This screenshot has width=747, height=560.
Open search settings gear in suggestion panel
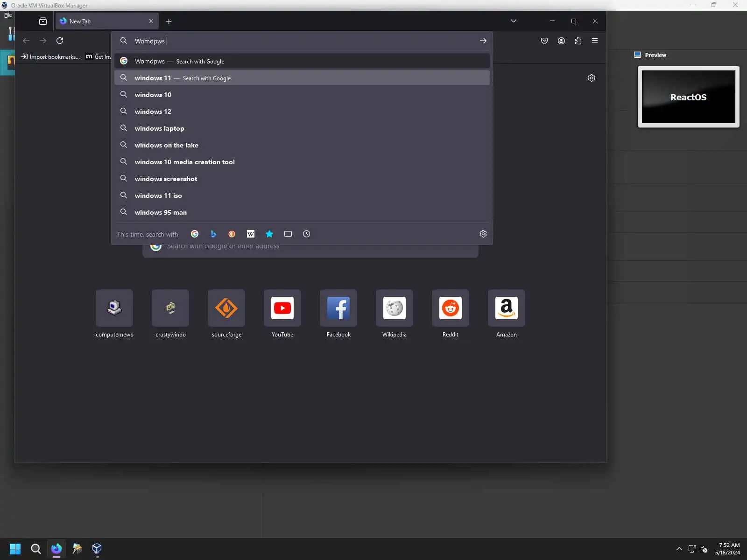483,234
